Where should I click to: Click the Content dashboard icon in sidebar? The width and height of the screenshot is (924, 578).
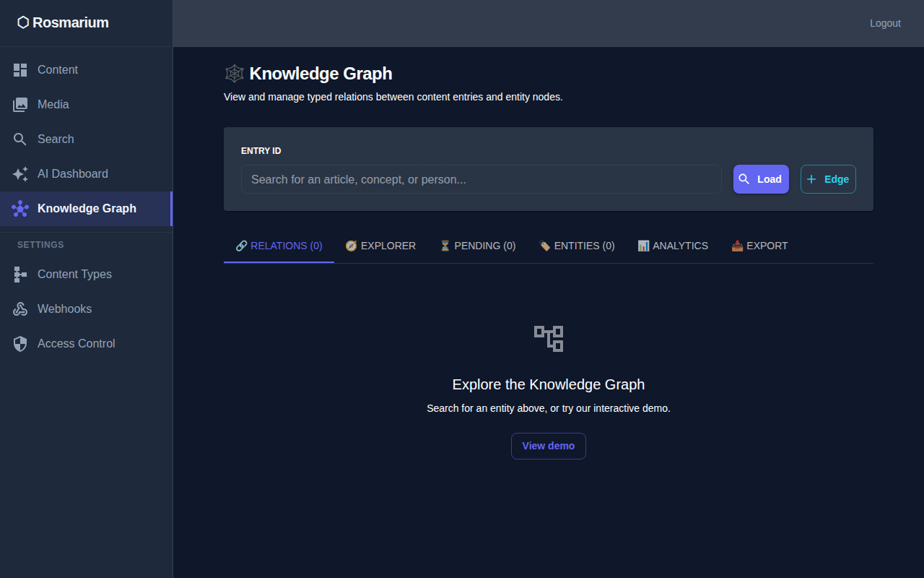pyautogui.click(x=20, y=70)
